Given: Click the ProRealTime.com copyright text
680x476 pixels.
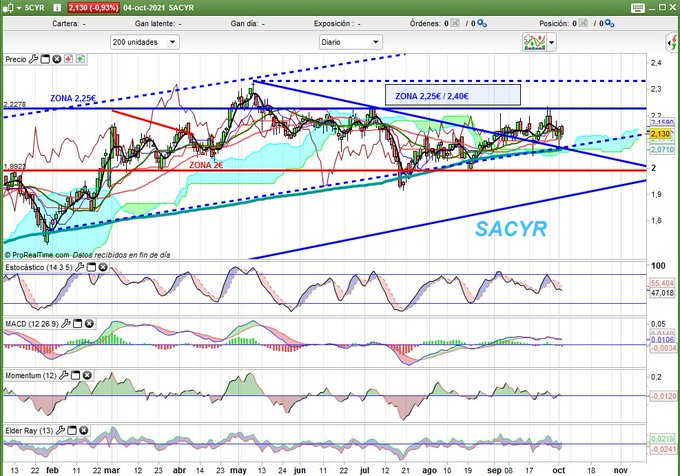Looking at the screenshot, I should point(36,255).
